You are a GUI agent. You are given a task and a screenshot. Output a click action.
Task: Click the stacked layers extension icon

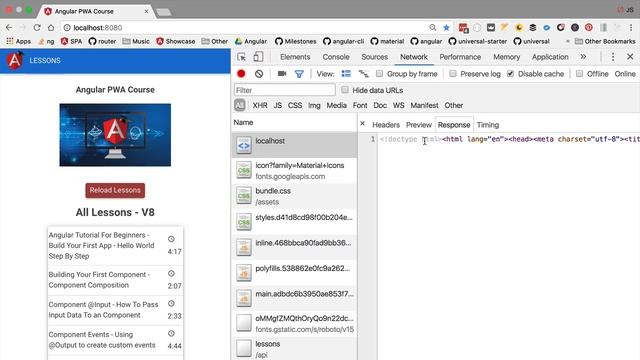[533, 27]
